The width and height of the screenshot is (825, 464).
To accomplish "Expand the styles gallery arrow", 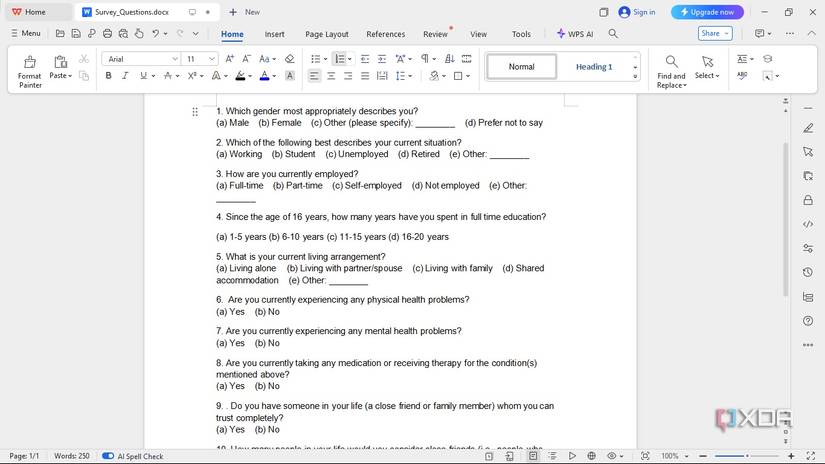I will [635, 76].
